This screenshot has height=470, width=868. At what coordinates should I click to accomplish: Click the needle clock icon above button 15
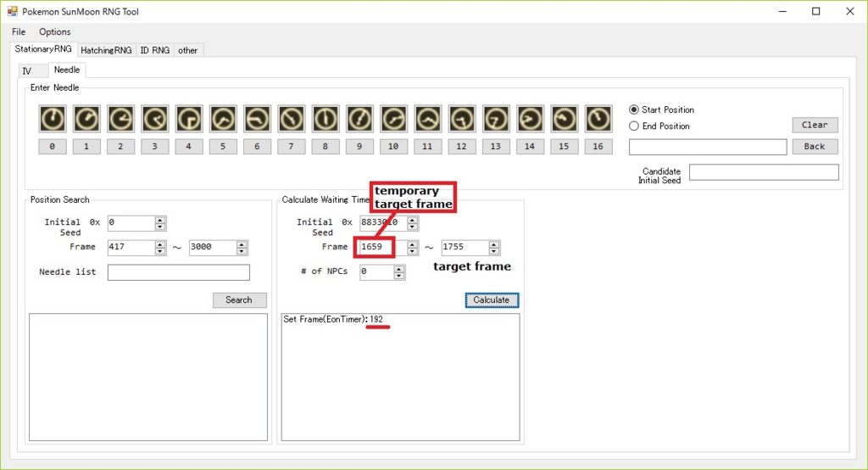[x=565, y=119]
